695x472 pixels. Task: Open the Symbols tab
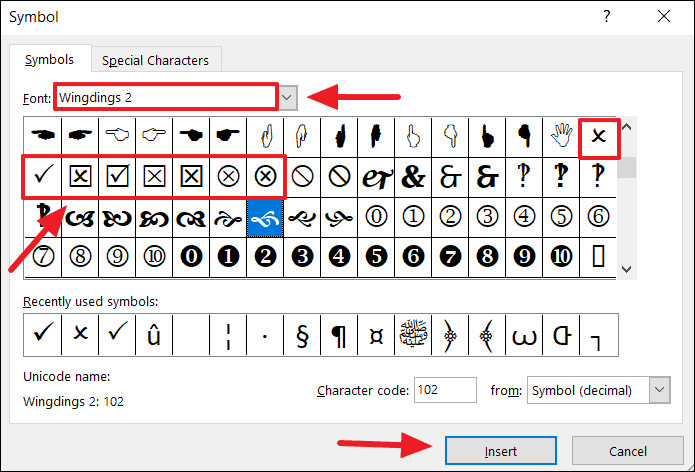click(x=50, y=60)
